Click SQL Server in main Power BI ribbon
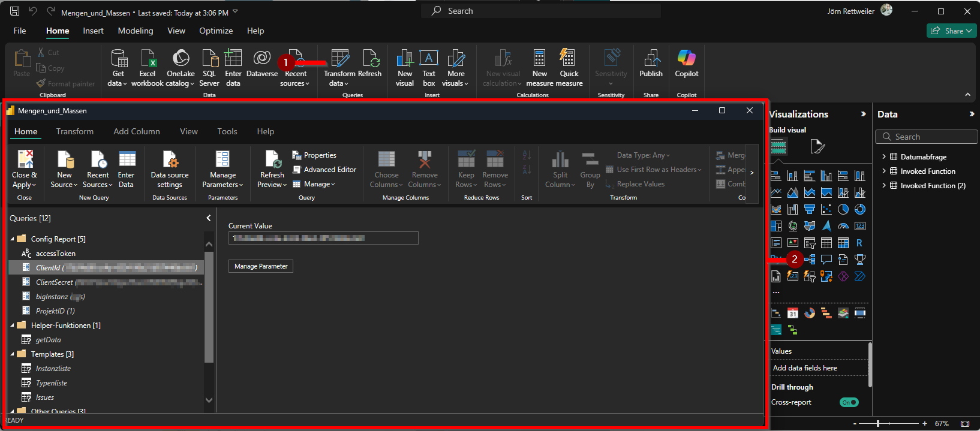980x431 pixels. coord(209,68)
